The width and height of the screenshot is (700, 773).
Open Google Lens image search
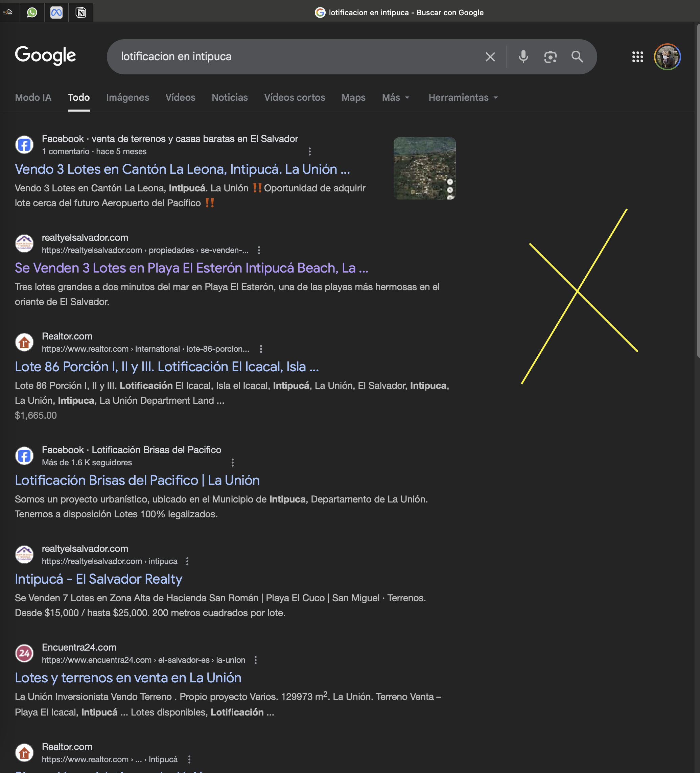[550, 57]
